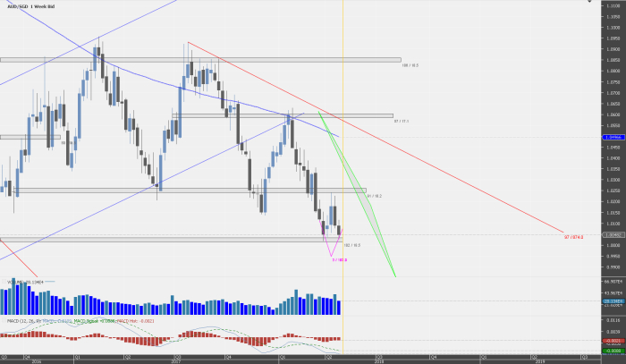This screenshot has width=626, height=364.
Task: Click the 188 / 18.5 zone label
Action: point(410,65)
